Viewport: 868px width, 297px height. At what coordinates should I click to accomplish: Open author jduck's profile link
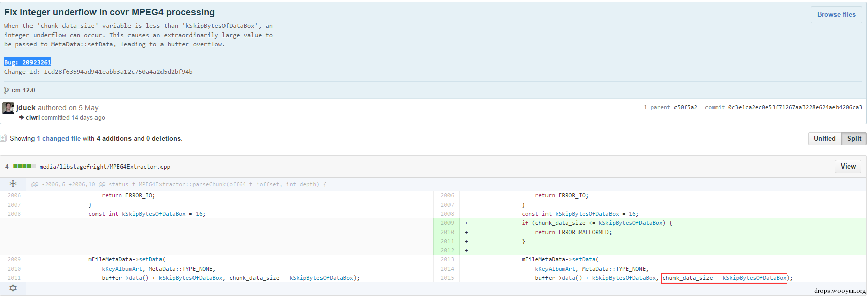tap(26, 108)
